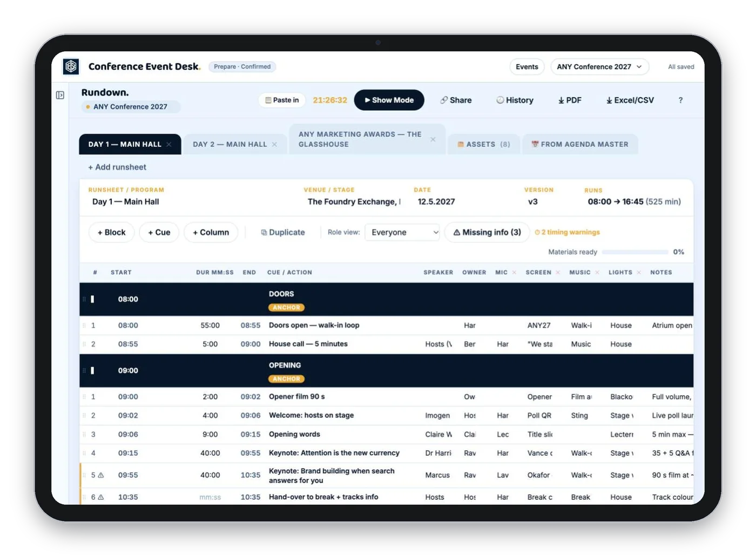The width and height of the screenshot is (756, 556).
Task: Expand the ANY Conference 2027 event selector
Action: pyautogui.click(x=599, y=67)
